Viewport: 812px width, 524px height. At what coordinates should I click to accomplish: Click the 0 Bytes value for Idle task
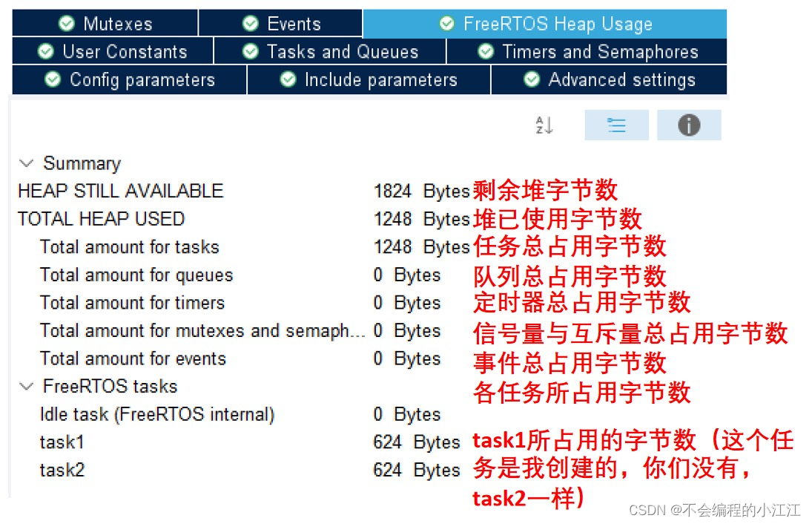407,414
